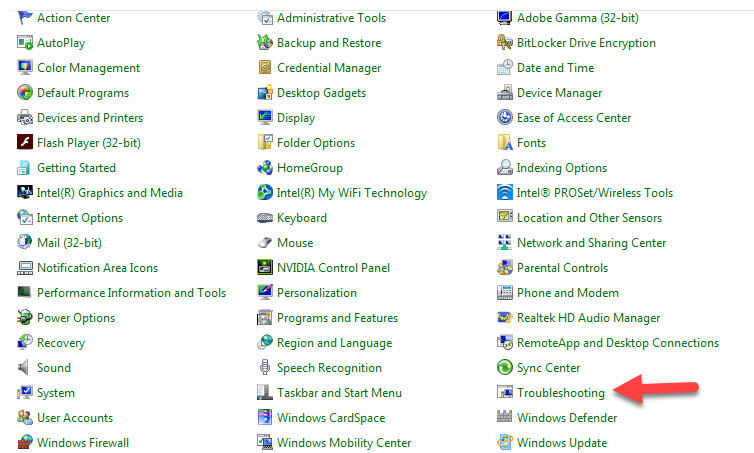Select BitLocker Drive Encryption
The height and width of the screenshot is (453, 754).
coord(586,43)
